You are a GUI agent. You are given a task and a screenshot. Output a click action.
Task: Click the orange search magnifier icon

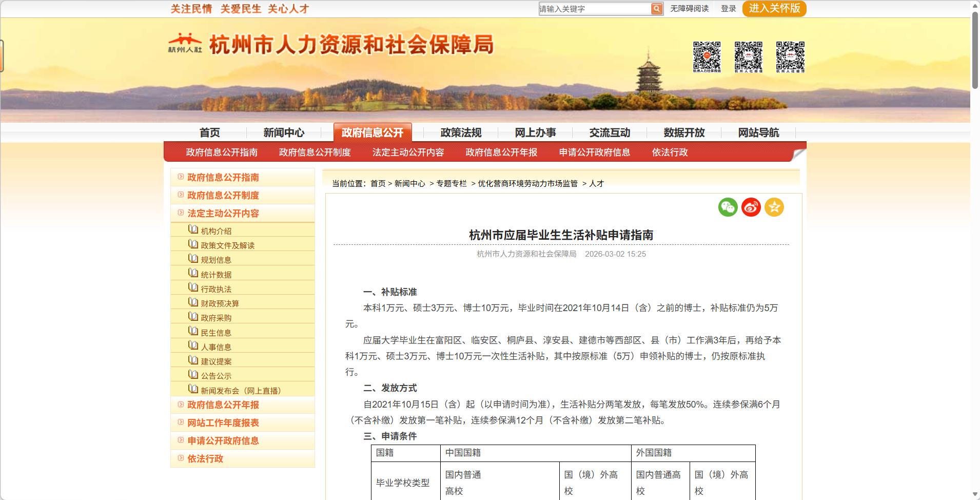click(657, 9)
